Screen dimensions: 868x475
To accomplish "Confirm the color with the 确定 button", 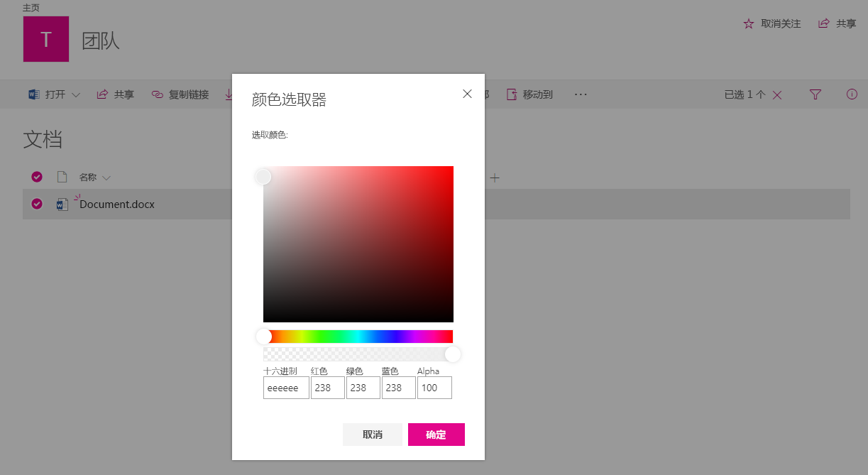I will point(436,434).
